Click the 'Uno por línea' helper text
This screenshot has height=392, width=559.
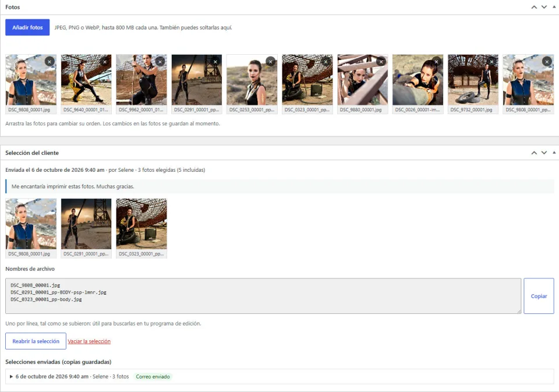click(x=104, y=323)
